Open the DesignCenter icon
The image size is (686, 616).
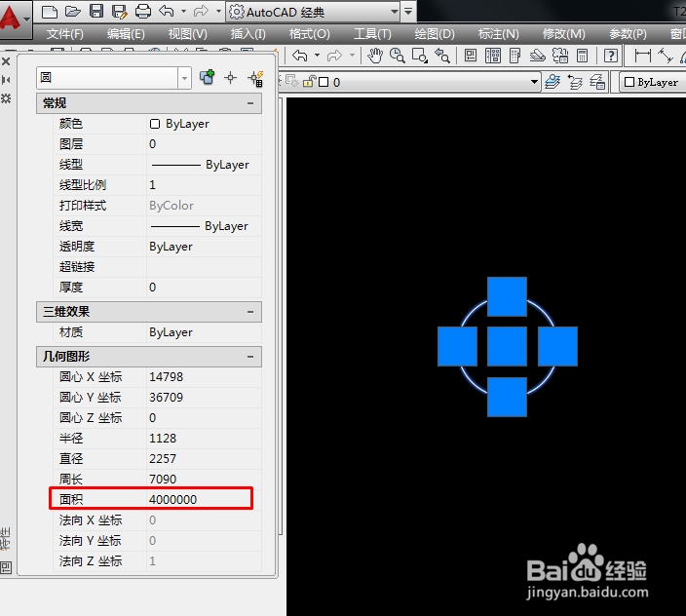(x=493, y=56)
